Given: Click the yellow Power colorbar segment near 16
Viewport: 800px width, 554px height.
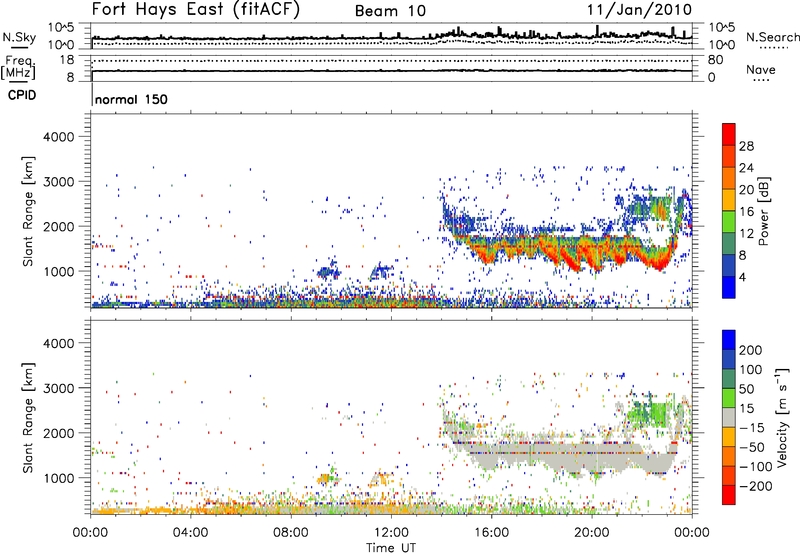Looking at the screenshot, I should pyautogui.click(x=729, y=199).
